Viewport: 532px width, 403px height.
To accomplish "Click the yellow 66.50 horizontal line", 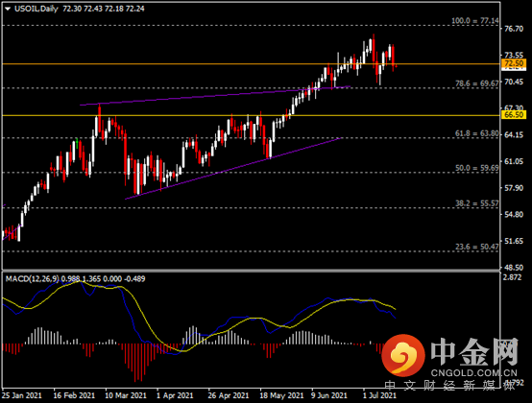I will pyautogui.click(x=251, y=115).
